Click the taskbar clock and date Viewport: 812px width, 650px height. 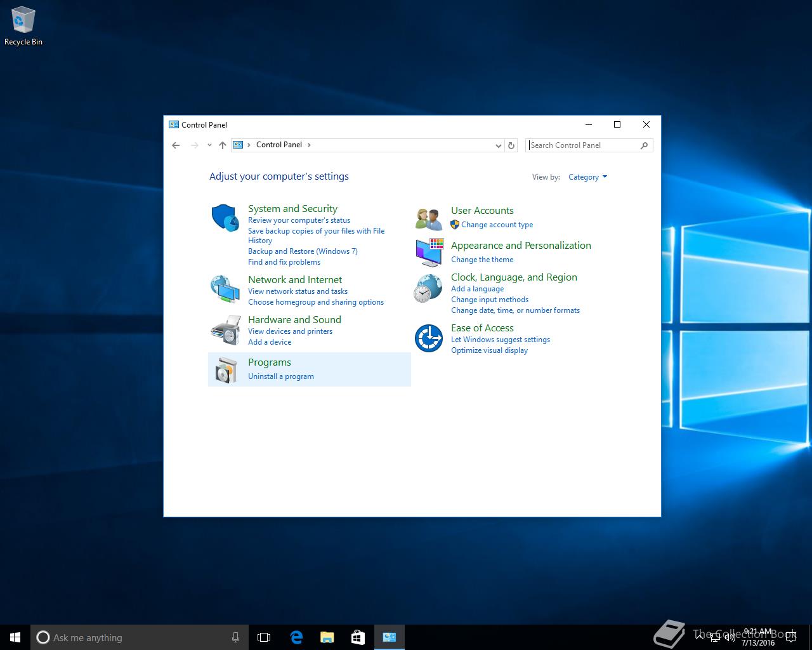coord(758,637)
